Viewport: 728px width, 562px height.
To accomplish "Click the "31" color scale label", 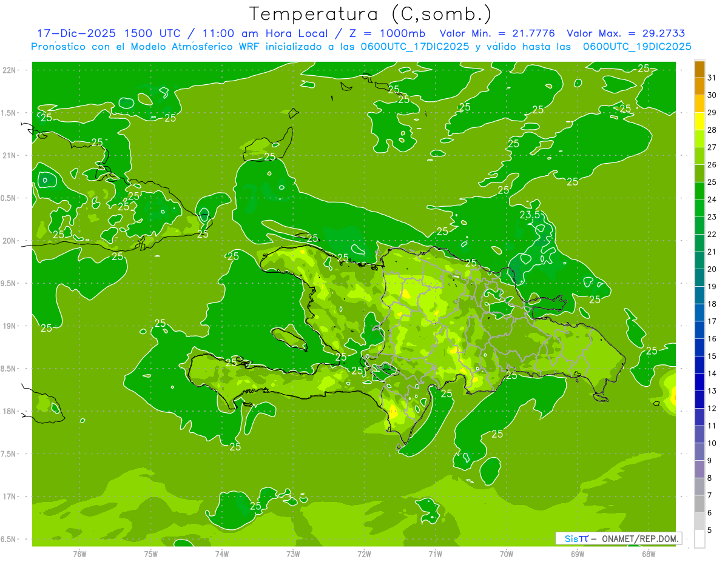I will (712, 78).
